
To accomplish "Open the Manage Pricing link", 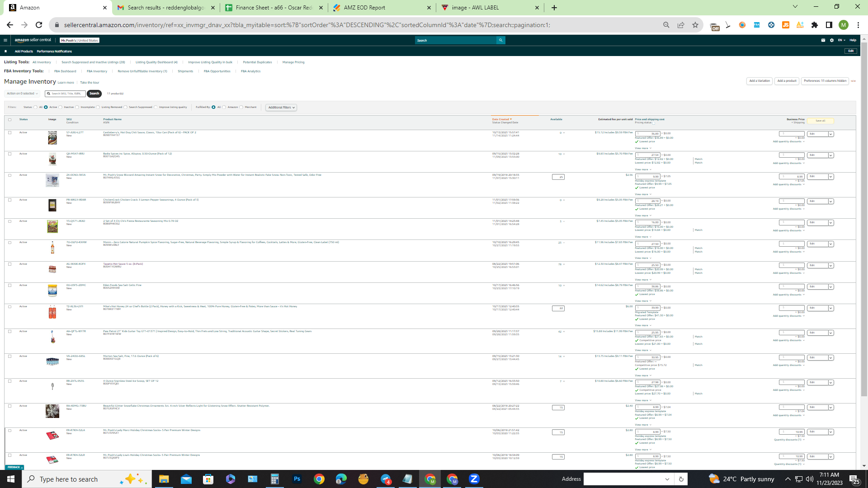I will click(x=293, y=62).
